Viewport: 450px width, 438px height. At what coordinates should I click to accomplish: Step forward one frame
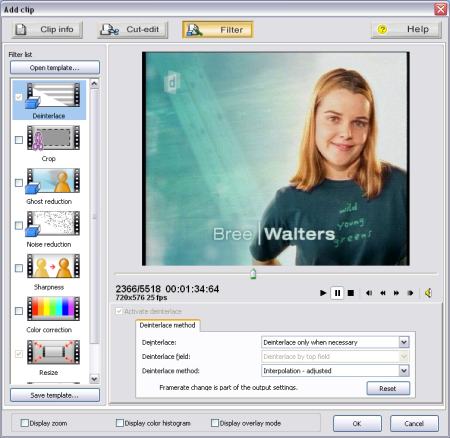point(410,293)
